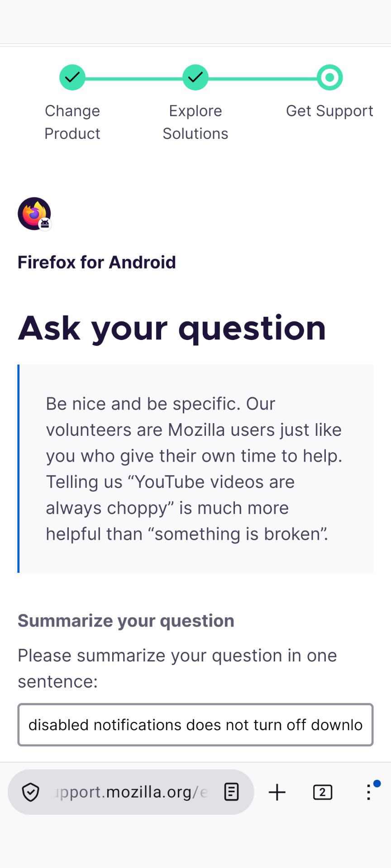The height and width of the screenshot is (868, 391).
Task: Toggle reader view from address bar
Action: (231, 792)
